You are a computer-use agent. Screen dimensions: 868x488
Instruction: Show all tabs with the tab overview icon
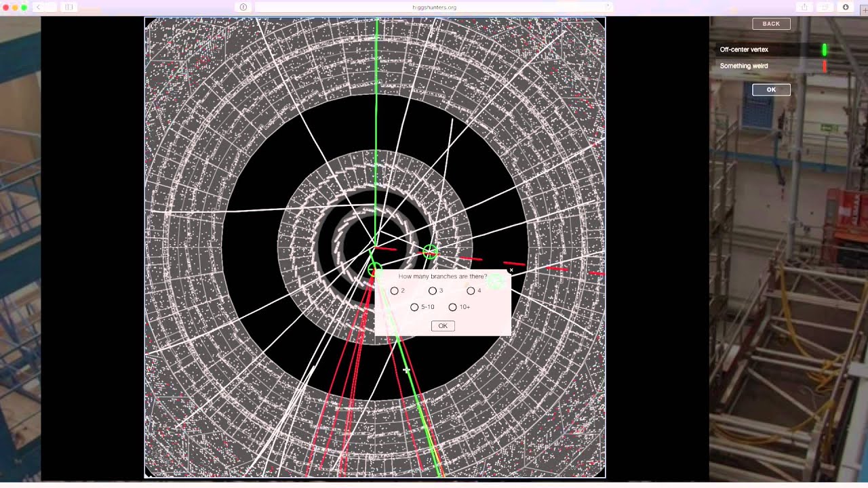[x=825, y=7]
